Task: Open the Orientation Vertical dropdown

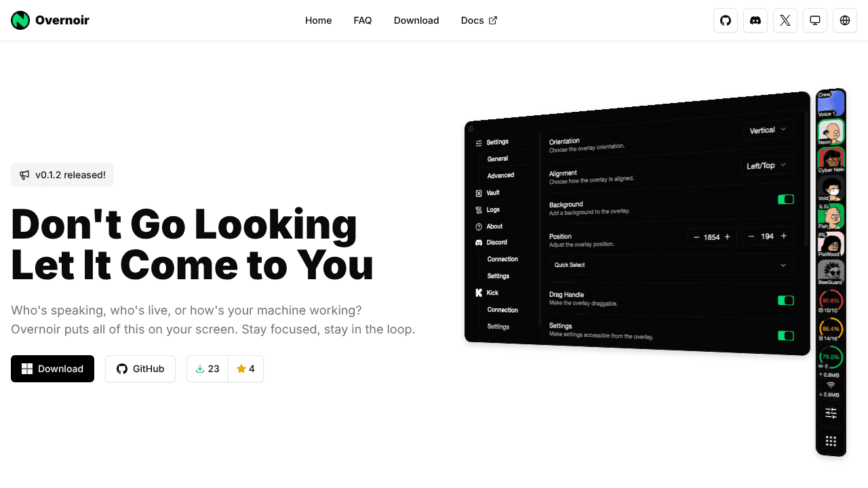Action: coord(768,129)
